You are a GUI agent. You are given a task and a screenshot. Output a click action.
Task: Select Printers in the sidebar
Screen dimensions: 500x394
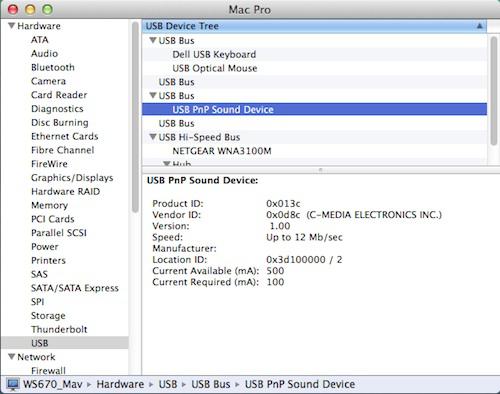pos(48,260)
